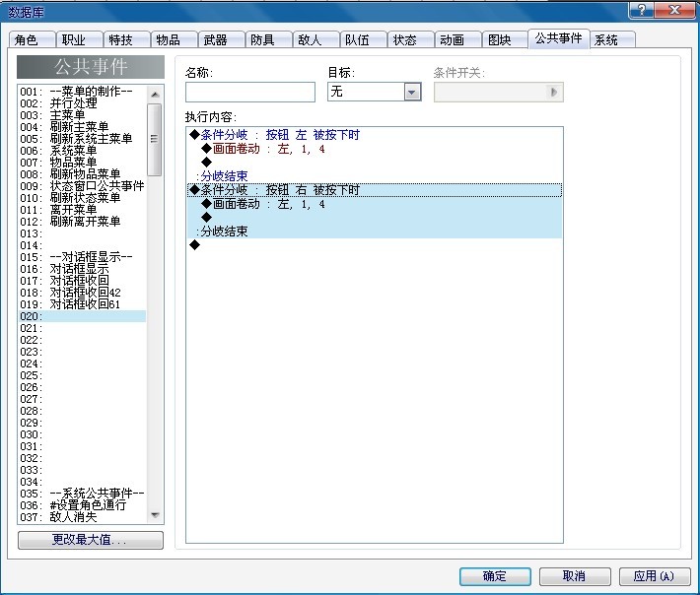Open the 目标 dropdown arrow
Image resolution: width=700 pixels, height=595 pixels.
(412, 93)
